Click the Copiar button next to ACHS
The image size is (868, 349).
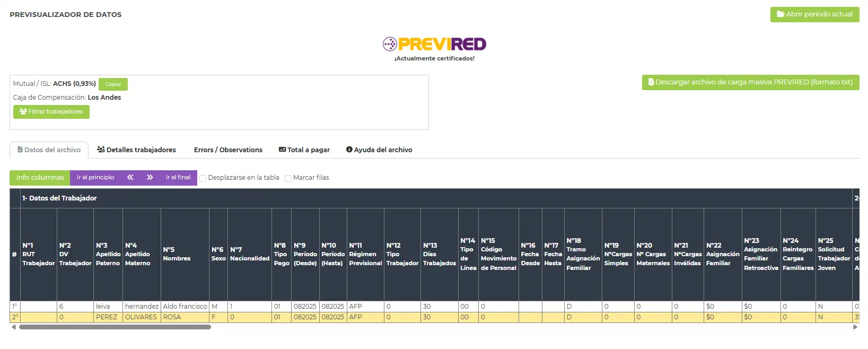point(113,84)
